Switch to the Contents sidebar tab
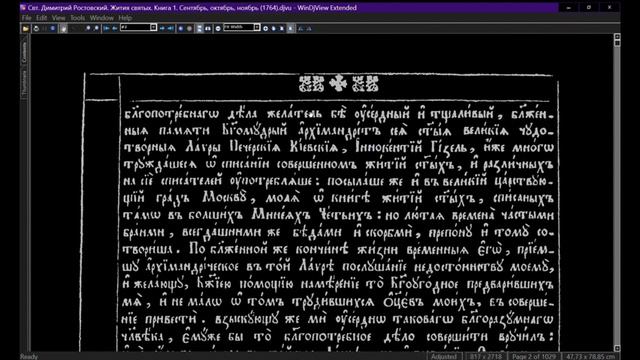640x360 pixels. tap(24, 52)
